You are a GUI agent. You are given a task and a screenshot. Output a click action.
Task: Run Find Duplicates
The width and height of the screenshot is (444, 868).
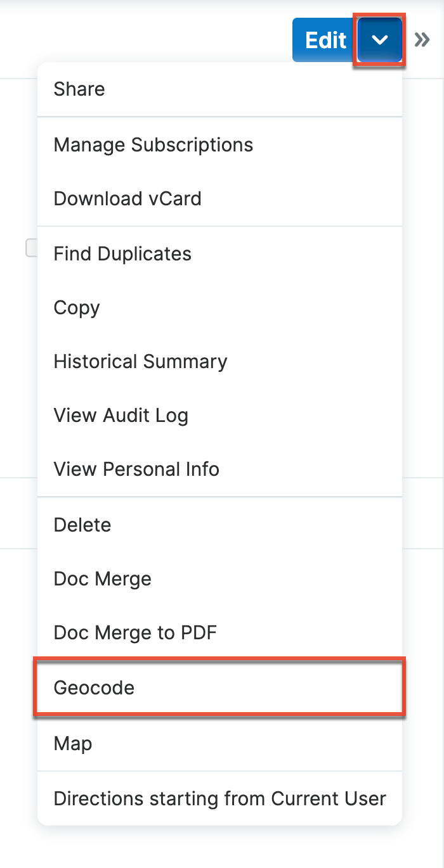click(122, 253)
